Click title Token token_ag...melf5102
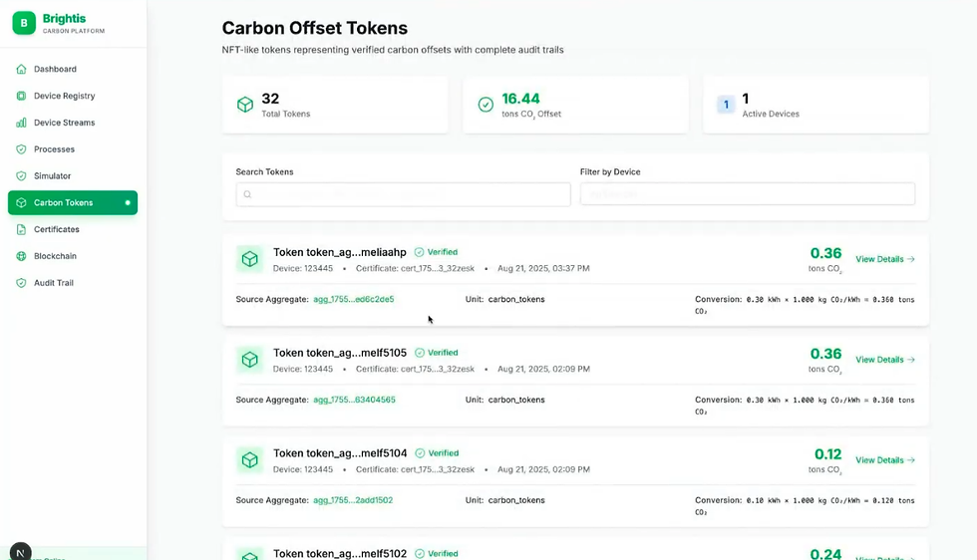The width and height of the screenshot is (977, 560). (340, 554)
